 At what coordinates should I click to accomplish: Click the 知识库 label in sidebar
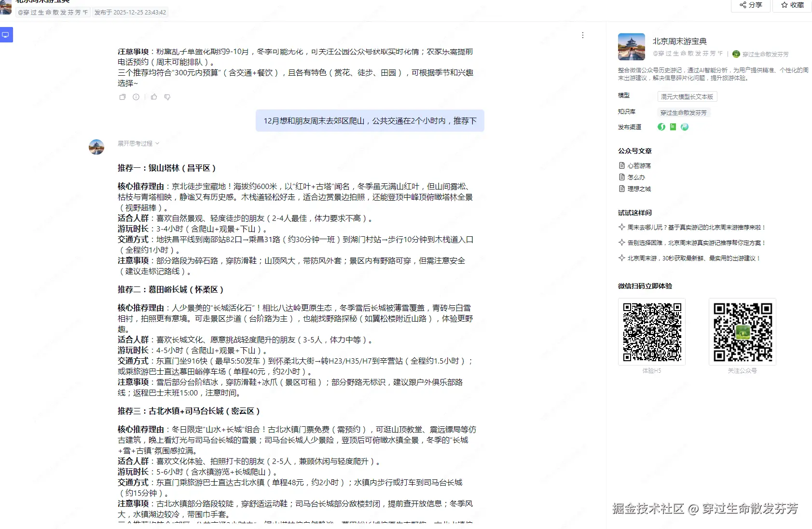tap(627, 111)
